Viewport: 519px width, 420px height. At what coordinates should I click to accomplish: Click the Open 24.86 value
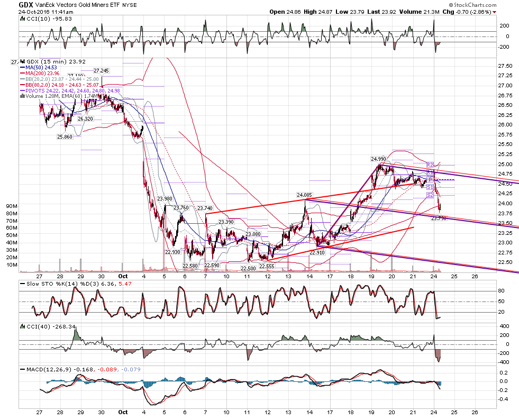[x=285, y=12]
